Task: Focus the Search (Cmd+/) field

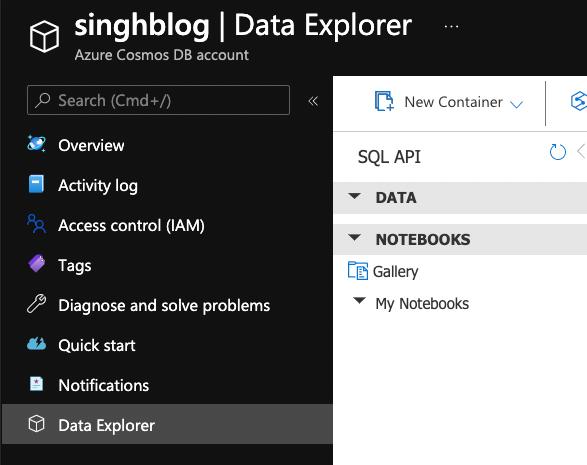Action: tap(158, 100)
